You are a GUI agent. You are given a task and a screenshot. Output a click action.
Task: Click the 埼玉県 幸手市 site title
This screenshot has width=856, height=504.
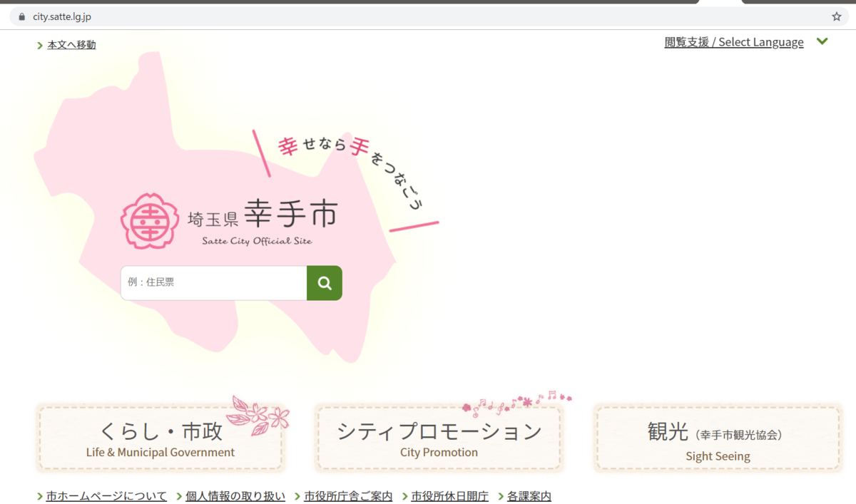[263, 214]
